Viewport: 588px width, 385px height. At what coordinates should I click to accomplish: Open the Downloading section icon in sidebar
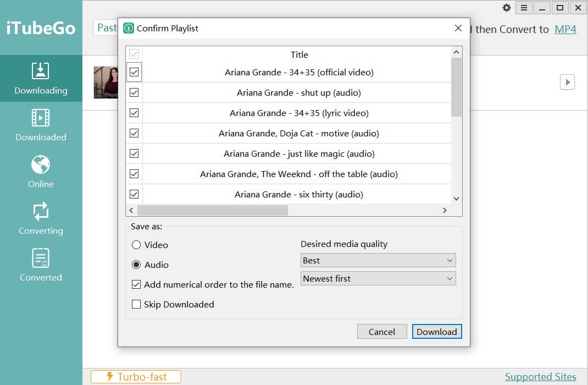(x=41, y=70)
